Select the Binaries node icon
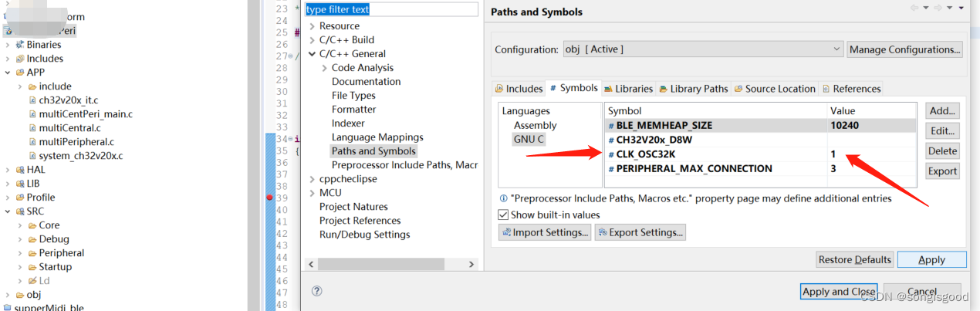Image resolution: width=980 pixels, height=311 pixels. pyautogui.click(x=19, y=45)
